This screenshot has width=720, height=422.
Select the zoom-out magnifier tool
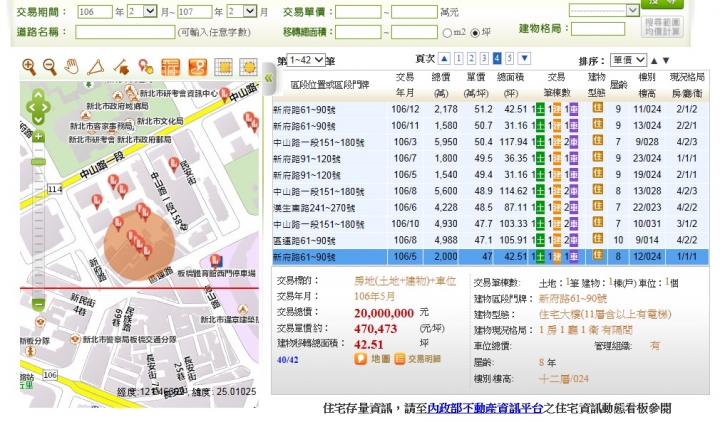[50, 67]
